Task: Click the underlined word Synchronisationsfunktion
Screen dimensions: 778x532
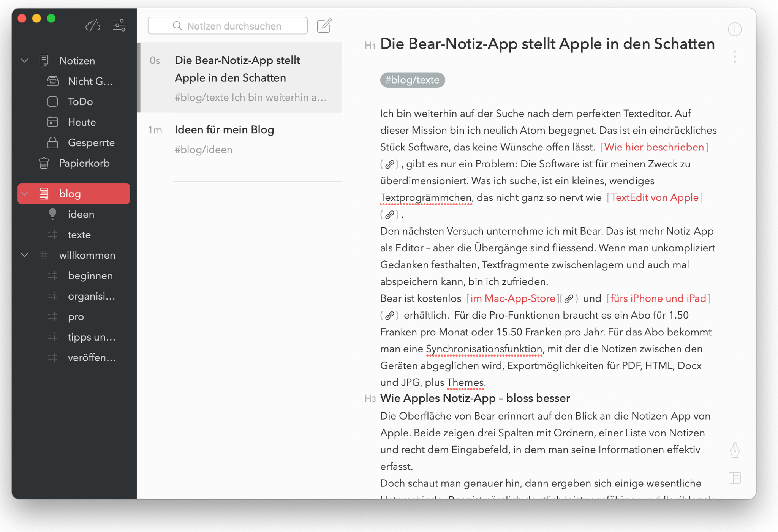Action: 484,349
